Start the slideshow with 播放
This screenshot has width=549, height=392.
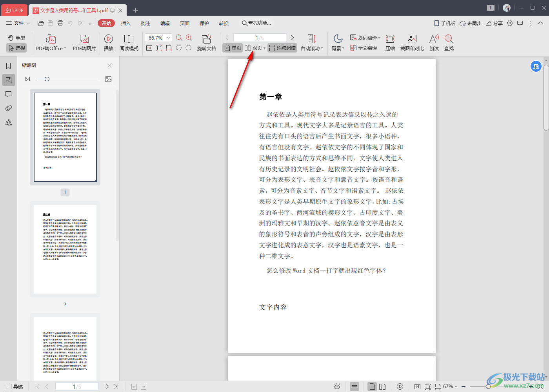[109, 43]
